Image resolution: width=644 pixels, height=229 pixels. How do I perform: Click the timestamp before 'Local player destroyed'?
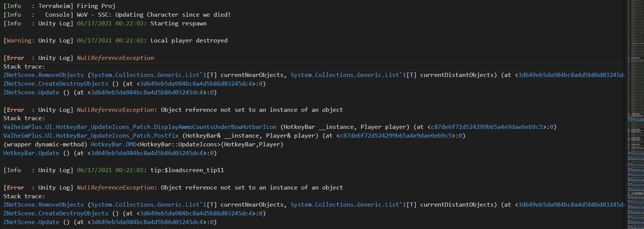tap(110, 41)
